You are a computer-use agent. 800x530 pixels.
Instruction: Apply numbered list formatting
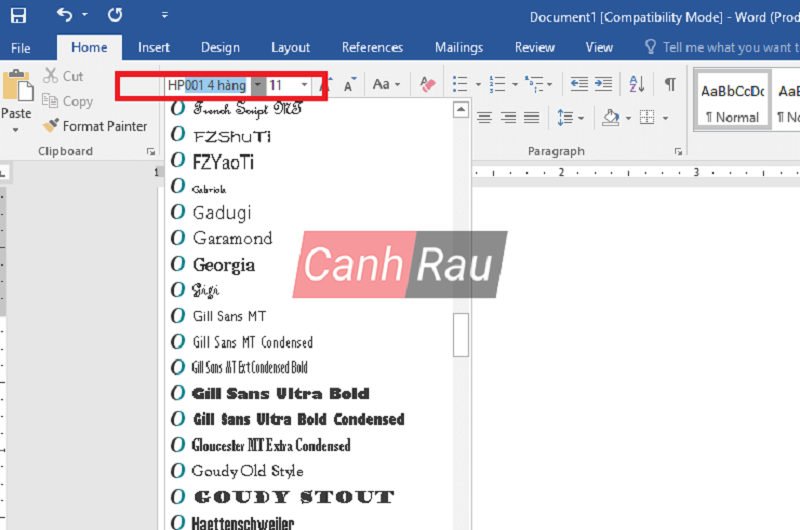pos(497,84)
